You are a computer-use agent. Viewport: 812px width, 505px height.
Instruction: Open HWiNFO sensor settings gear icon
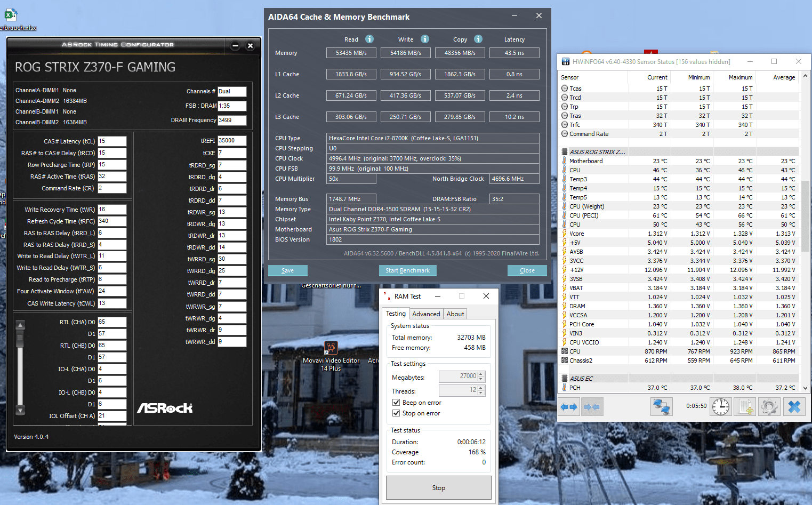click(x=769, y=407)
